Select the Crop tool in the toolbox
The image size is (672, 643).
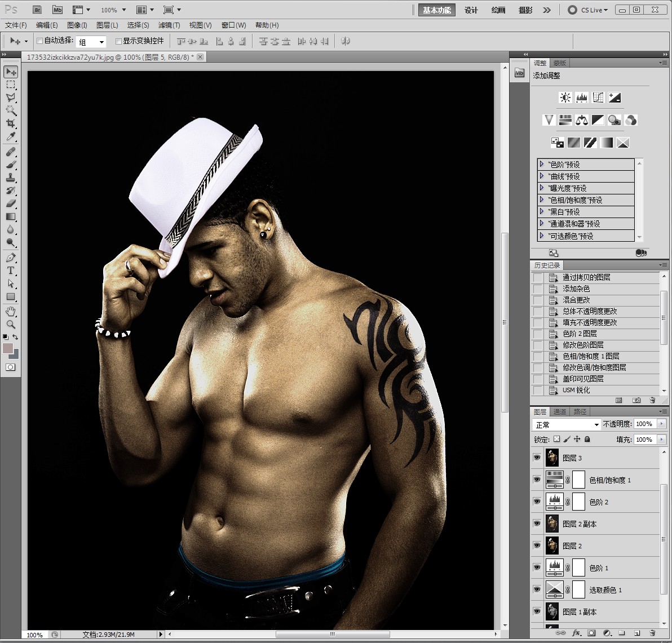(x=11, y=123)
